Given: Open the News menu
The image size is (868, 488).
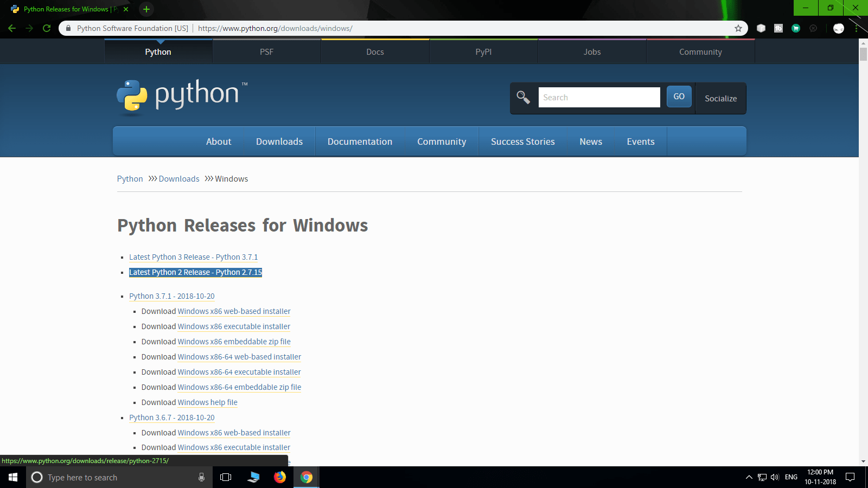Looking at the screenshot, I should (591, 142).
